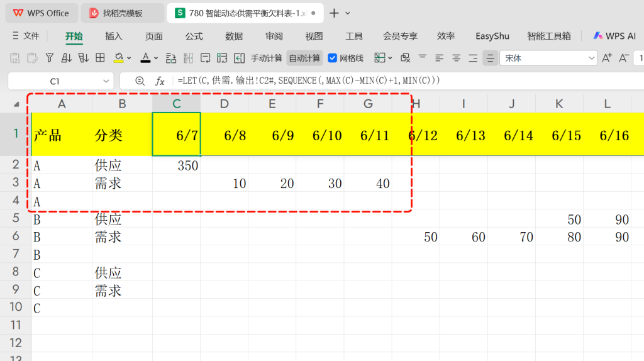The width and height of the screenshot is (644, 361).
Task: Click the paste with formatting clipboard icon
Action: pyautogui.click(x=32, y=58)
